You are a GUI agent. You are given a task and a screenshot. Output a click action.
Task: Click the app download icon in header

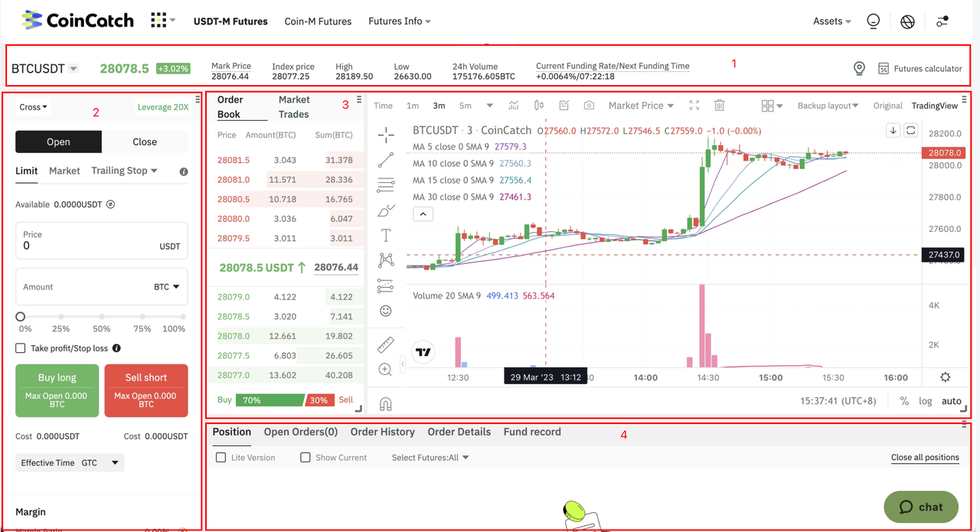873,21
